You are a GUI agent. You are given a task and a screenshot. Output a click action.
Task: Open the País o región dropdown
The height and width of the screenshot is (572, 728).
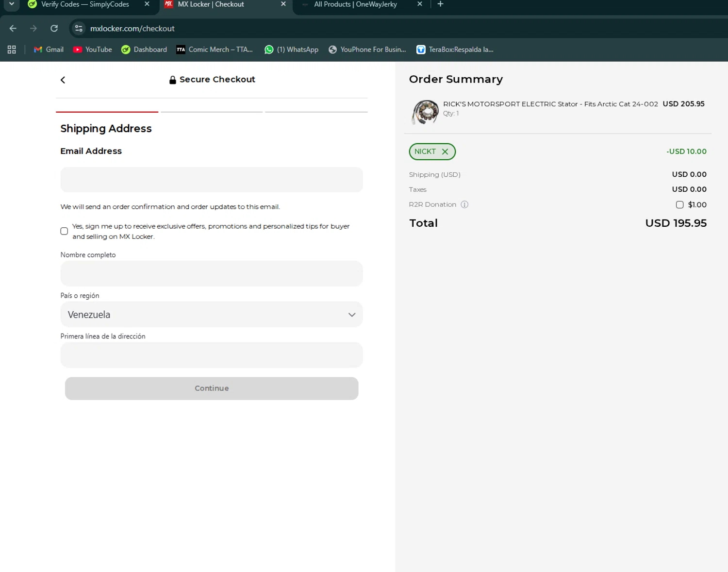(212, 315)
